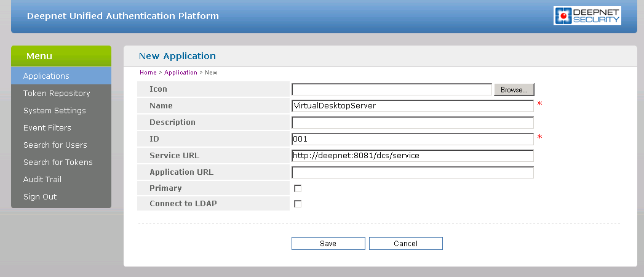This screenshot has width=644, height=277.
Task: Open Applications in the sidebar menu
Action: click(46, 76)
